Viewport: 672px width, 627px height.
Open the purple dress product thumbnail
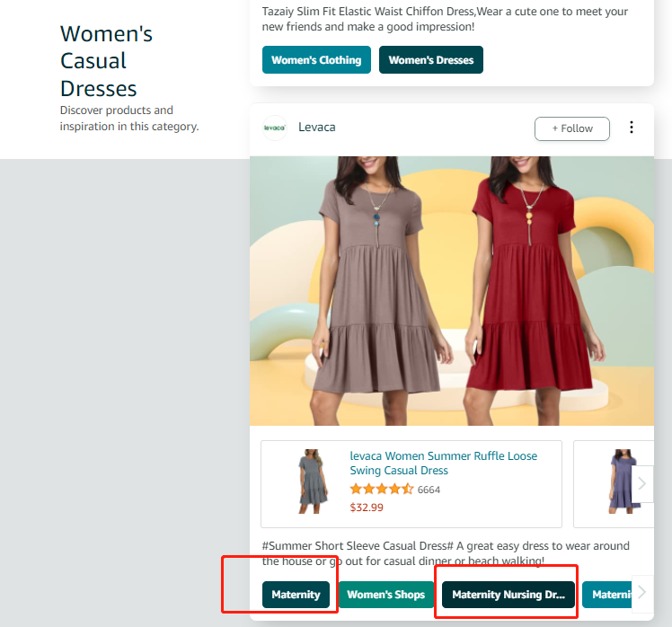coord(621,481)
